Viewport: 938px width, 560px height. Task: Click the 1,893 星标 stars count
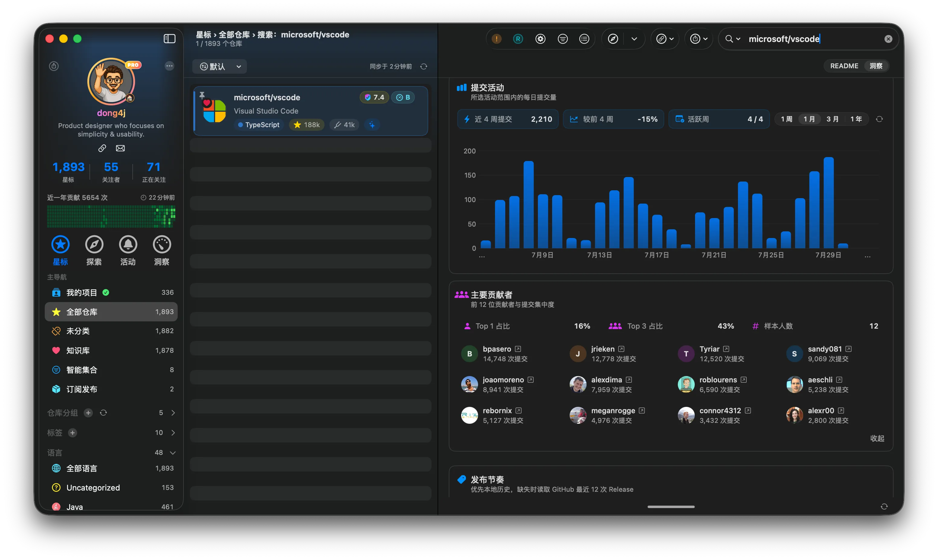pyautogui.click(x=68, y=172)
